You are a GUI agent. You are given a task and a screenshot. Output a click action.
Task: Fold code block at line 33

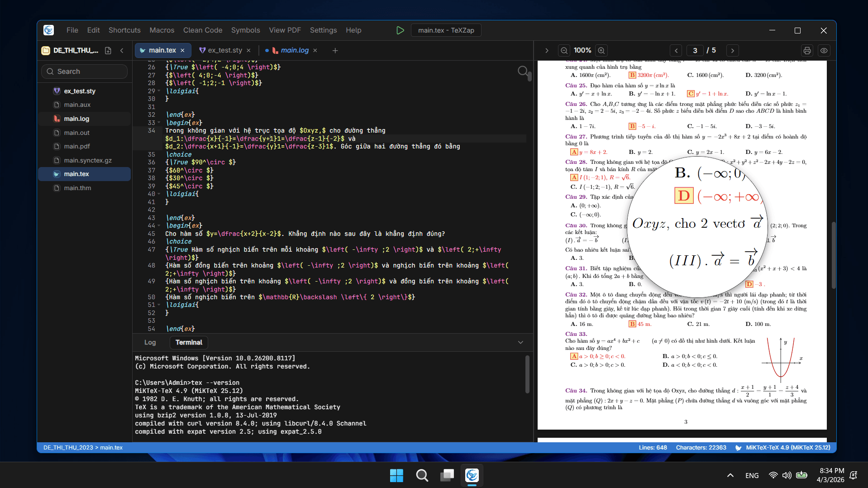159,123
